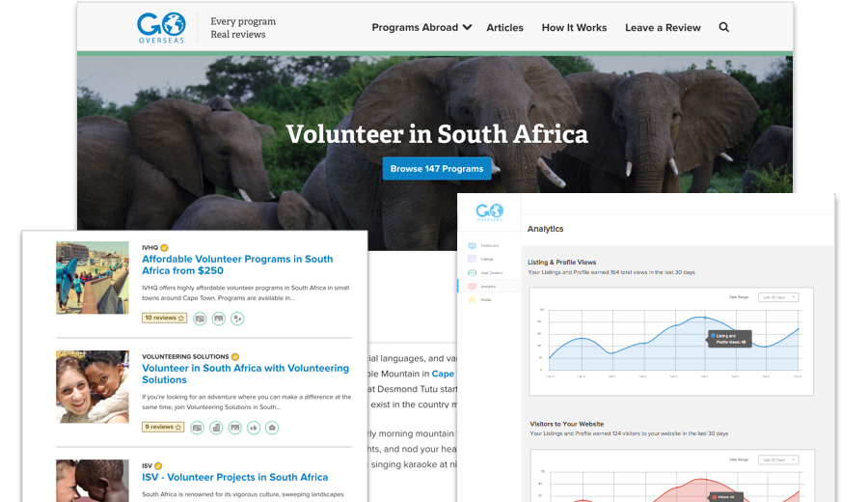
Task: Click the Analytics page heading
Action: (545, 229)
